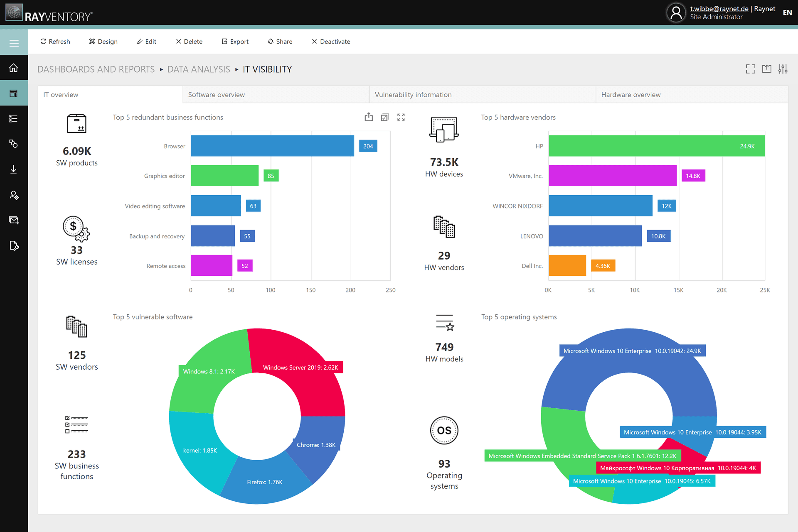This screenshot has height=532, width=798.
Task: Click Share in the toolbar
Action: [x=280, y=42]
